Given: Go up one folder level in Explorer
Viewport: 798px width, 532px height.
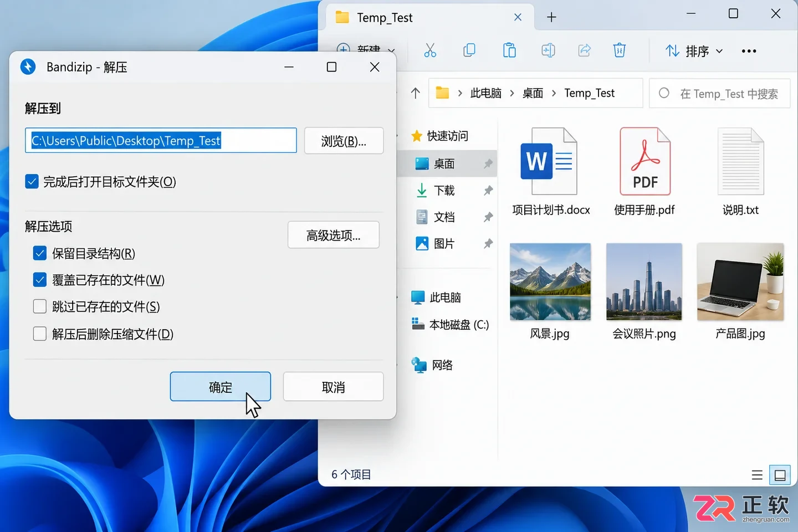Looking at the screenshot, I should (416, 93).
